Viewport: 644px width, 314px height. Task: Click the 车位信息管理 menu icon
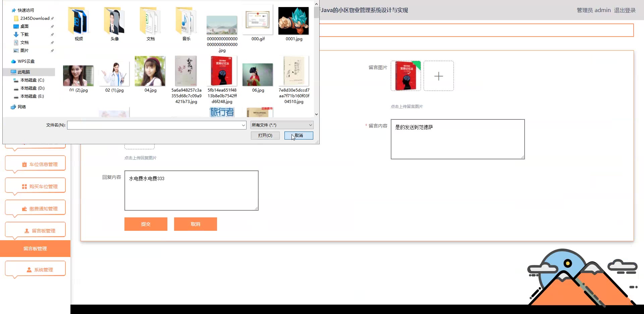point(24,164)
